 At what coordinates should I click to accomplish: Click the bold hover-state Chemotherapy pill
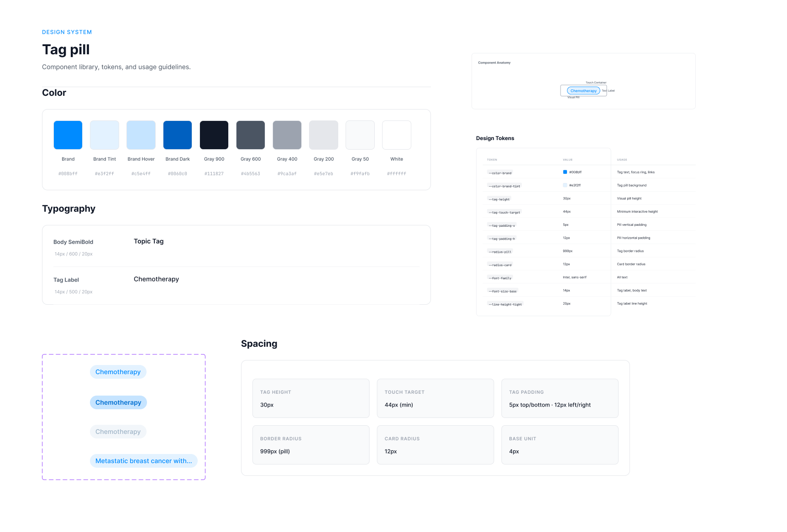pyautogui.click(x=118, y=402)
